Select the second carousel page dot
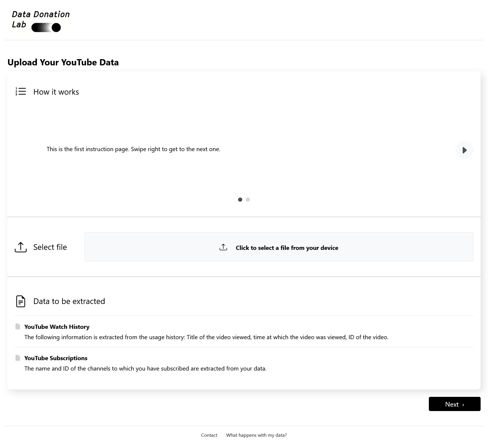488x448 pixels. click(x=248, y=200)
